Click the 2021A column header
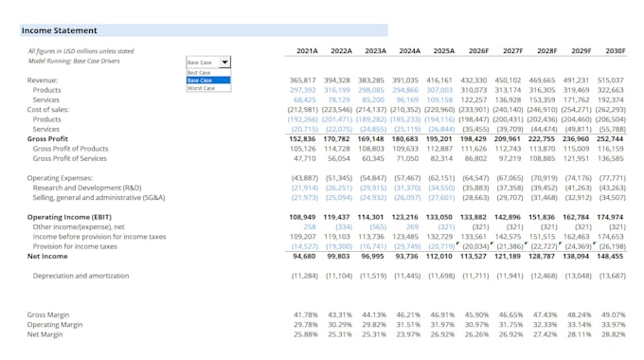Viewport: 644px width, 360px height. tap(307, 51)
